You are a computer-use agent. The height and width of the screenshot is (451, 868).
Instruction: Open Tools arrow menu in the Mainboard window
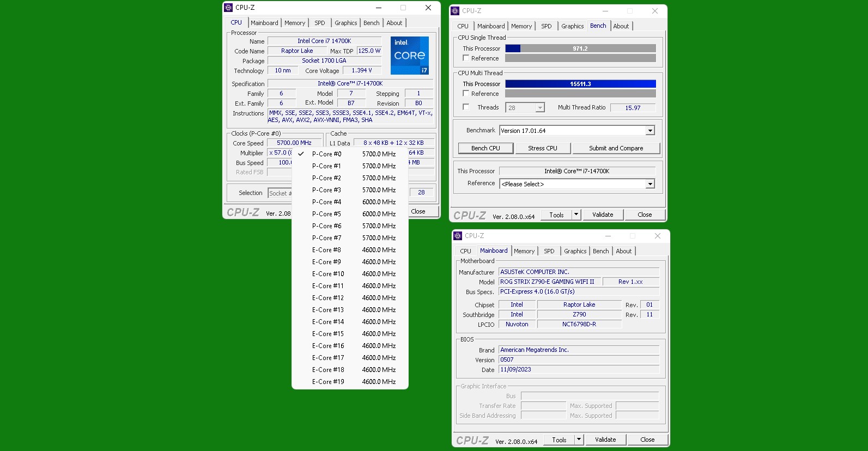pos(579,440)
